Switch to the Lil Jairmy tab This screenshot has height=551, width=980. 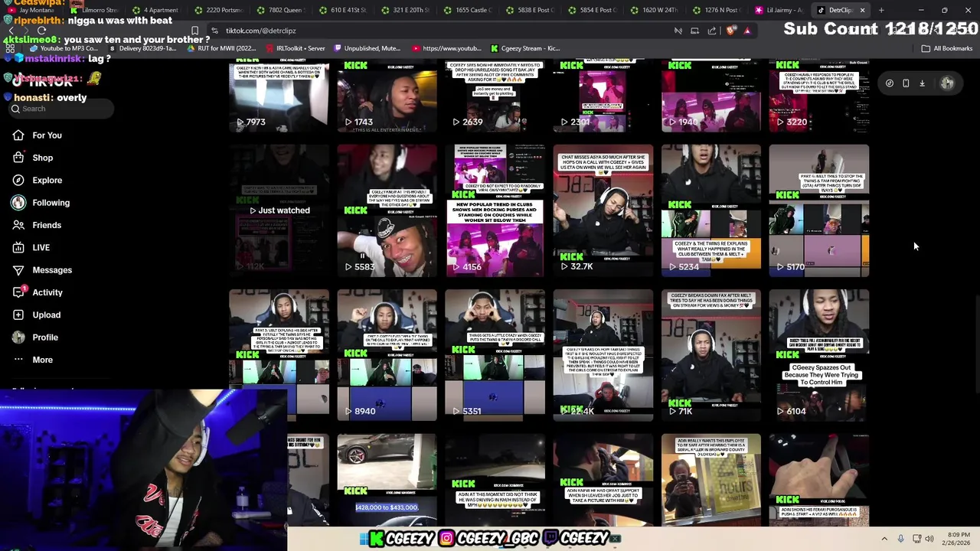(x=779, y=10)
